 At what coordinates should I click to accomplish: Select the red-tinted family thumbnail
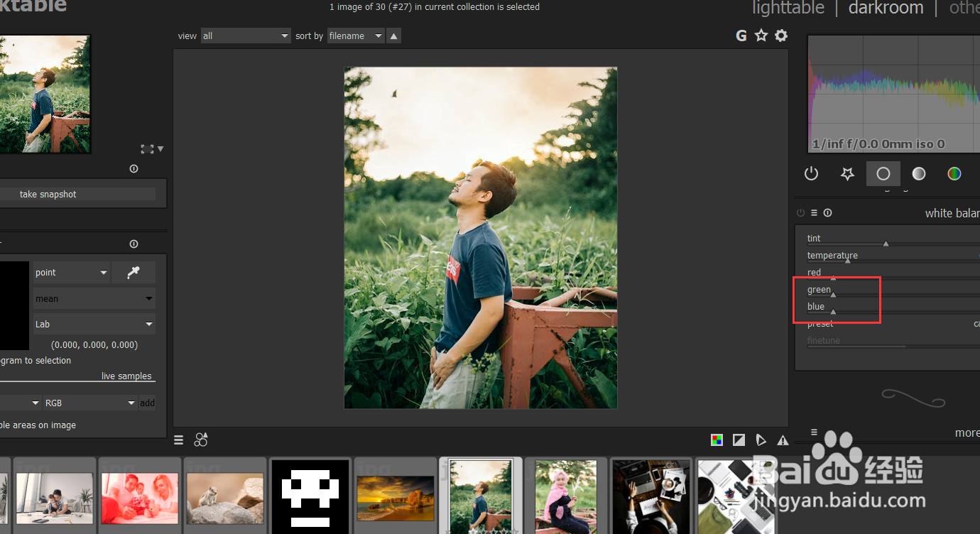click(140, 498)
